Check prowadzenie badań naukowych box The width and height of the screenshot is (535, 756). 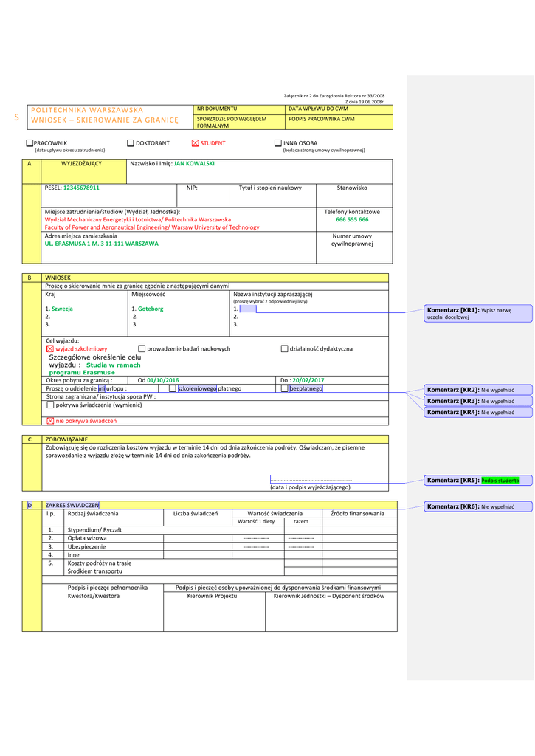pos(142,348)
